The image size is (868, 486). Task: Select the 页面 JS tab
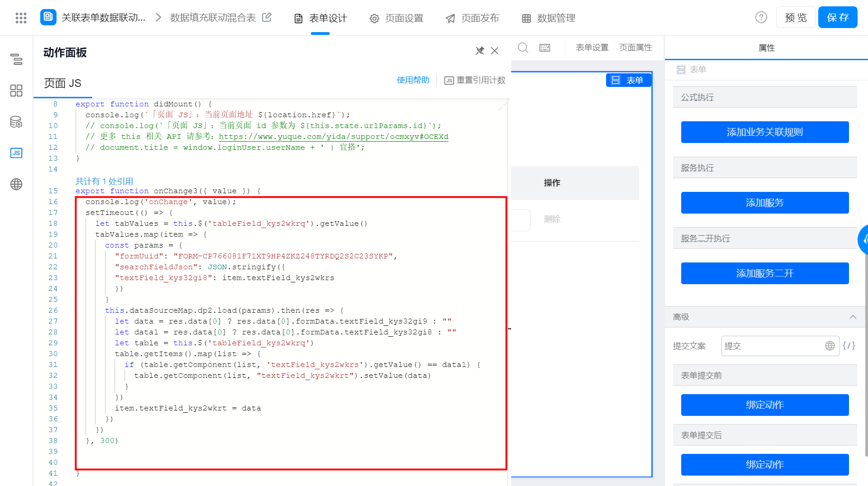62,83
